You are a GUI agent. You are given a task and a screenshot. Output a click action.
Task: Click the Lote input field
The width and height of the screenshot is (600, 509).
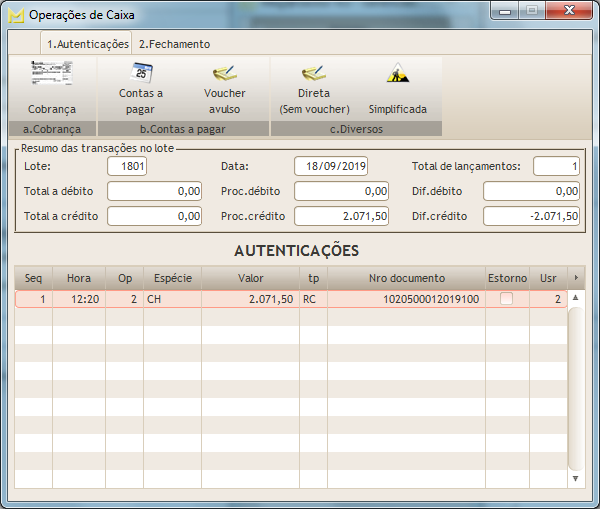point(127,166)
